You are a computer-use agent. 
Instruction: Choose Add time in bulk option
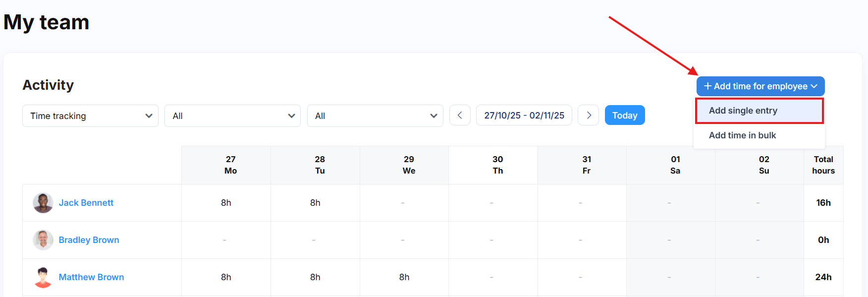(x=742, y=135)
